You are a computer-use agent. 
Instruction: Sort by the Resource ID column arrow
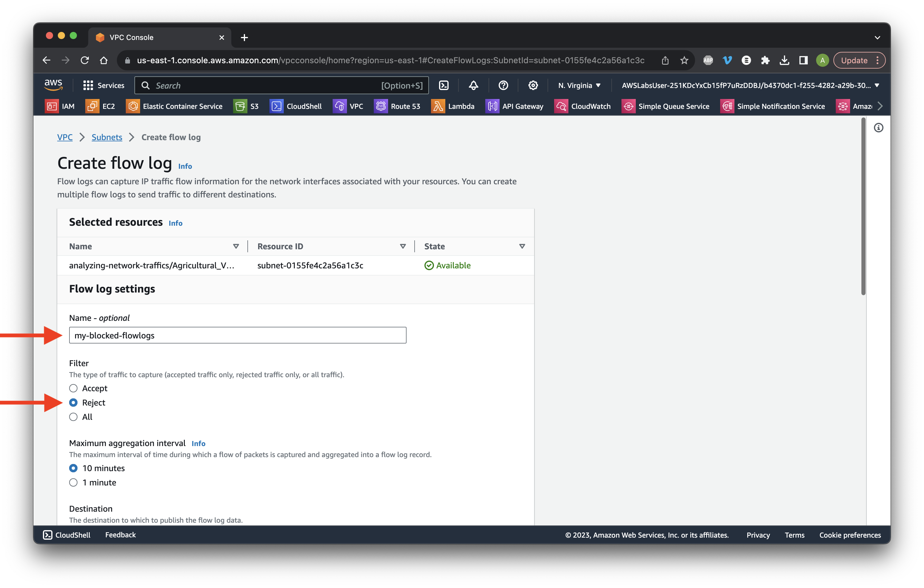tap(403, 246)
